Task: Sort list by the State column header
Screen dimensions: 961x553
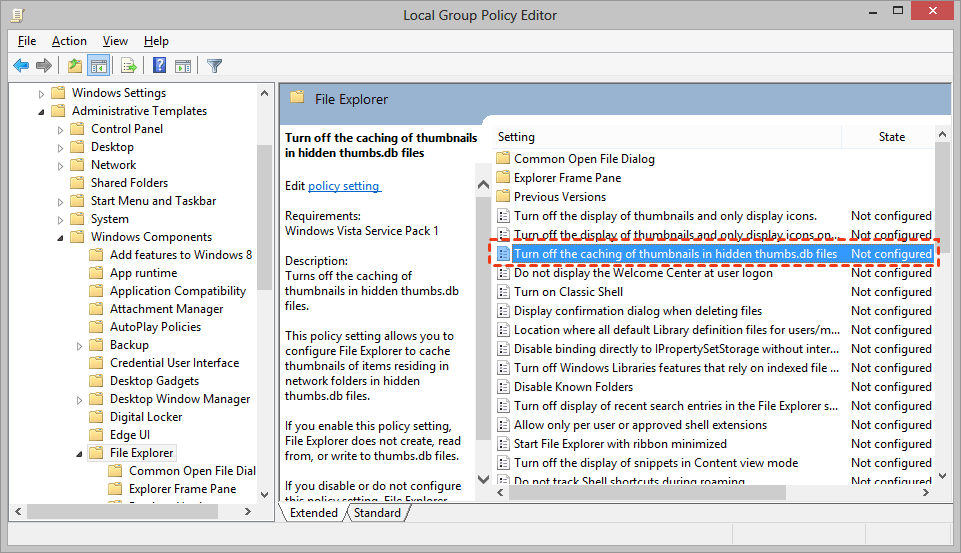Action: click(x=891, y=137)
